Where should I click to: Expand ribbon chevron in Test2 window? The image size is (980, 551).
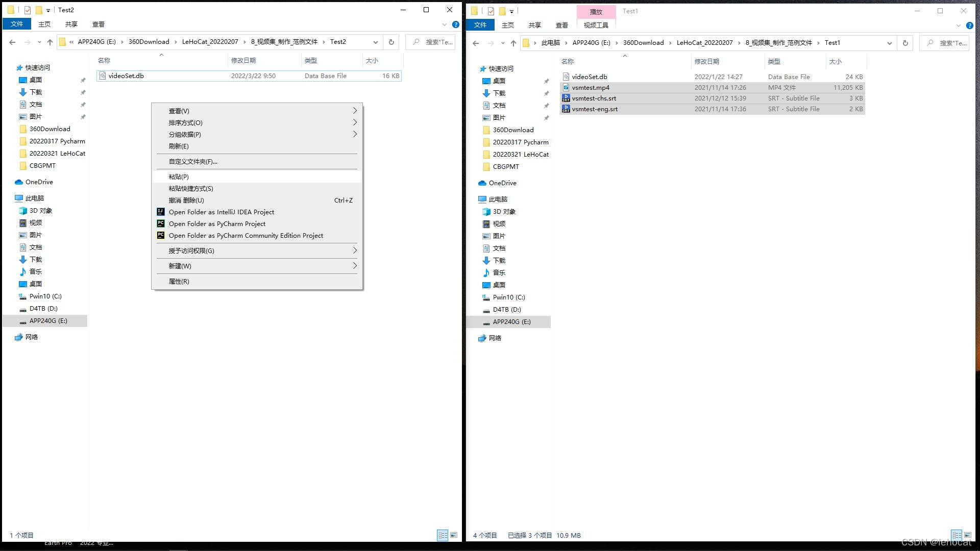[444, 24]
